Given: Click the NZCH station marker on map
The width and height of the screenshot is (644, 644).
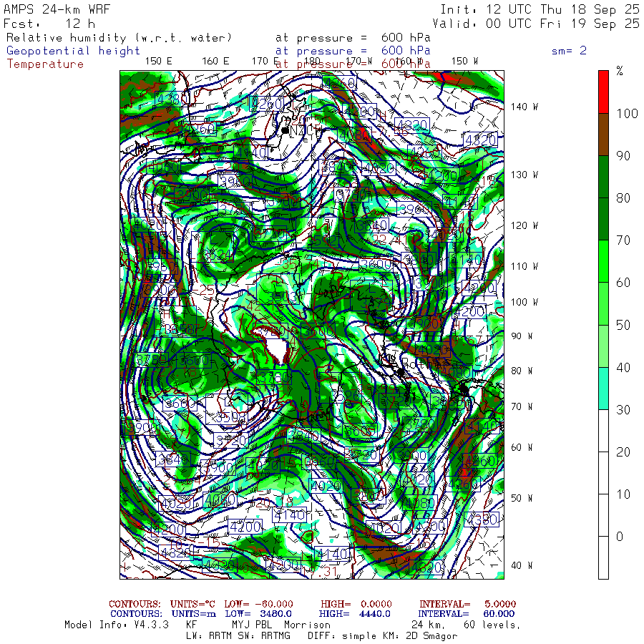Looking at the screenshot, I should tap(285, 131).
